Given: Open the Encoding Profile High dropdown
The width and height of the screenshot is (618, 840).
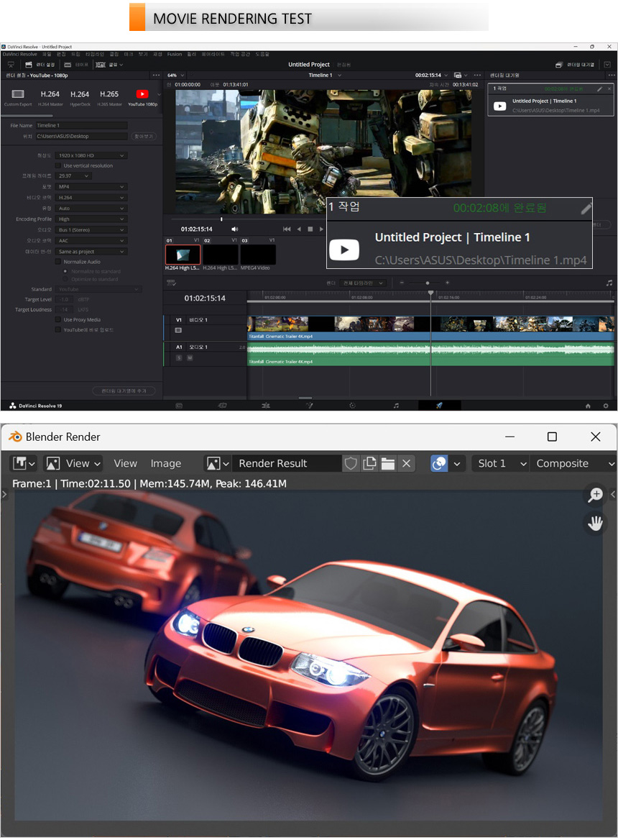Looking at the screenshot, I should click(91, 219).
